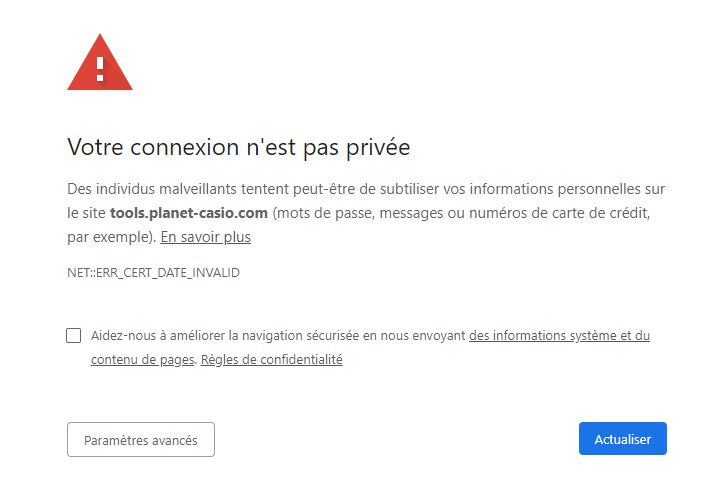Screen dimensions: 724x490
Task: Open the 'En savoir plus' link
Action: (205, 237)
